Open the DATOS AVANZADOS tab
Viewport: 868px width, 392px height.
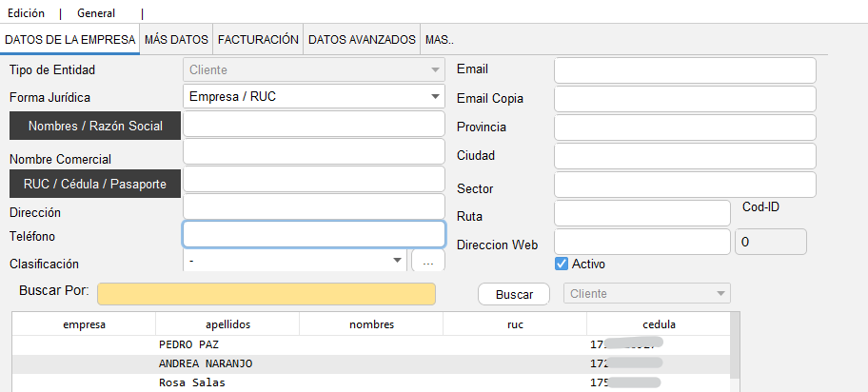tap(362, 40)
